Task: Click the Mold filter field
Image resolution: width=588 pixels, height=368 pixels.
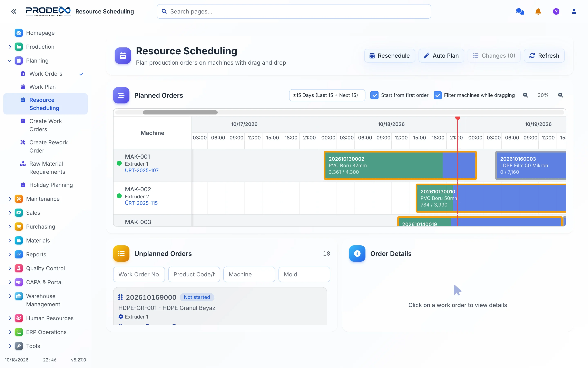Action: tap(304, 274)
